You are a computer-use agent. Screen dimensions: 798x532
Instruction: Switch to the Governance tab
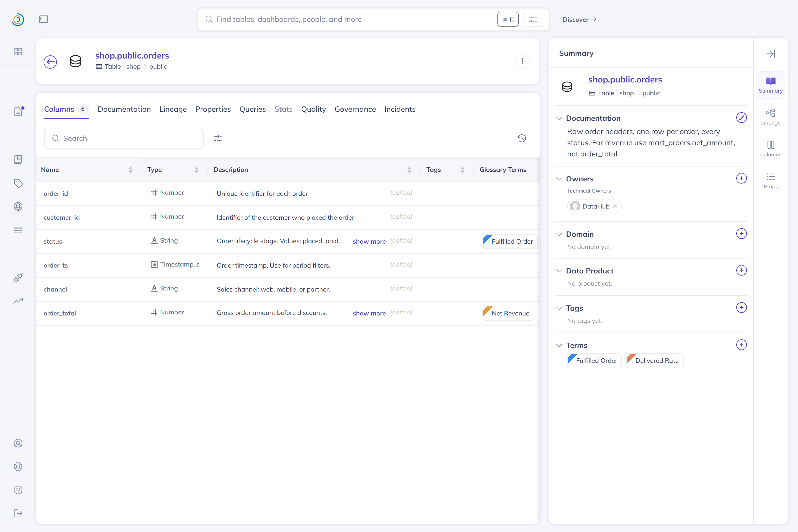pyautogui.click(x=355, y=109)
